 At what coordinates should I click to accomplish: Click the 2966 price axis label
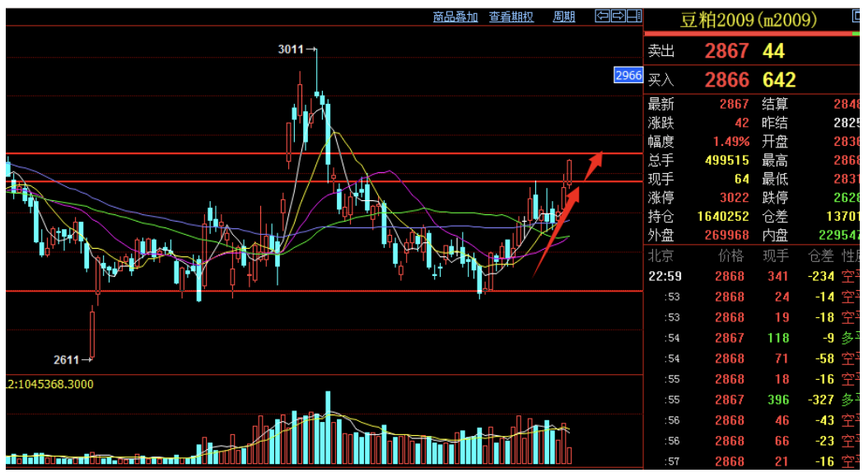(x=628, y=75)
